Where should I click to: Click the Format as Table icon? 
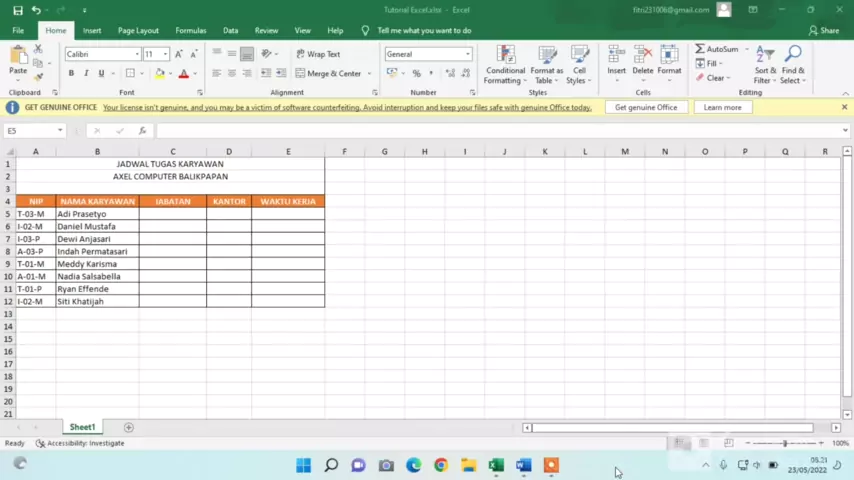547,64
